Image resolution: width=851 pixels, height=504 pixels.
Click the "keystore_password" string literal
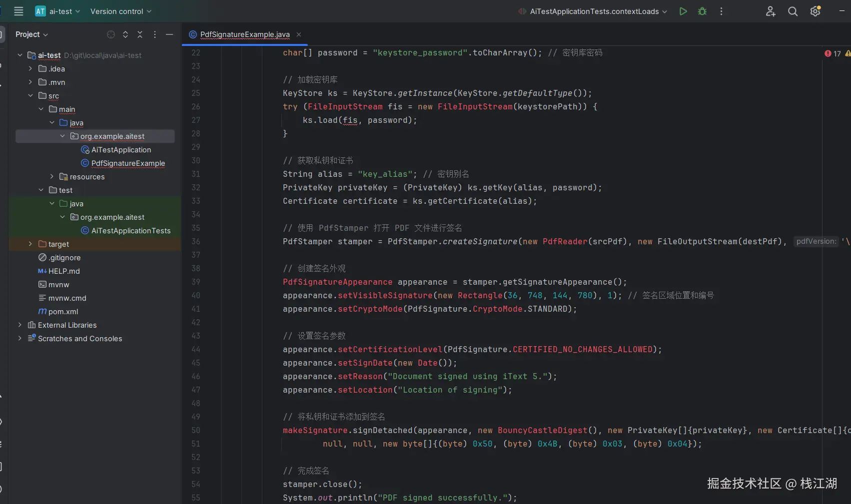point(420,52)
